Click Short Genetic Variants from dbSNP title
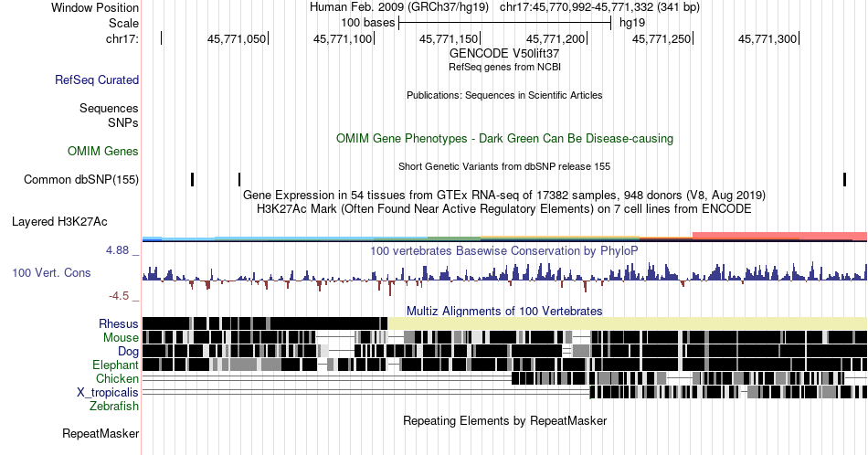This screenshot has height=455, width=868. coord(504,166)
